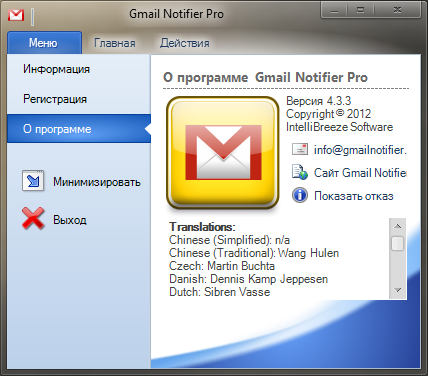Click the Минимизировать label
This screenshot has height=376, width=428.
[97, 182]
